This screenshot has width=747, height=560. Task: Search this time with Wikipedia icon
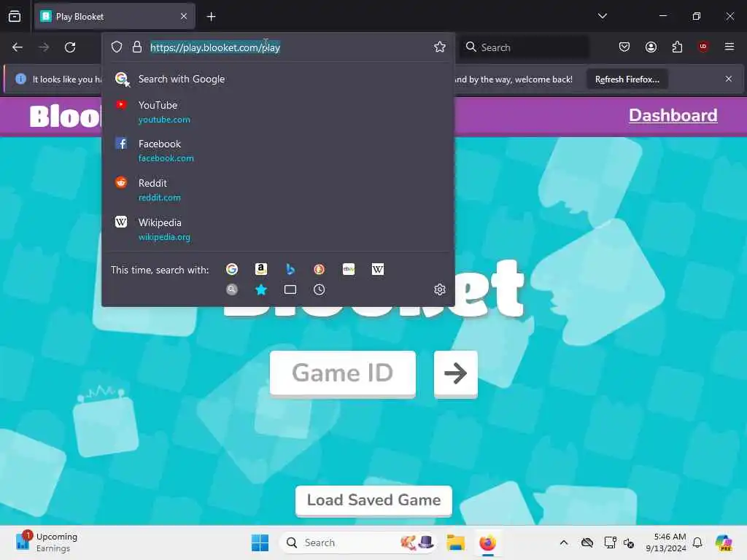tap(378, 270)
